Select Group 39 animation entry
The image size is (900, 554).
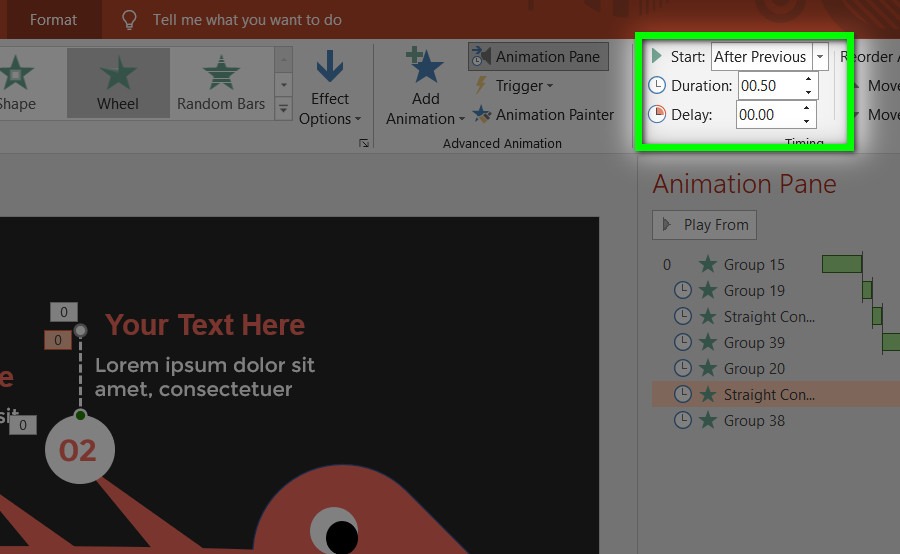754,343
